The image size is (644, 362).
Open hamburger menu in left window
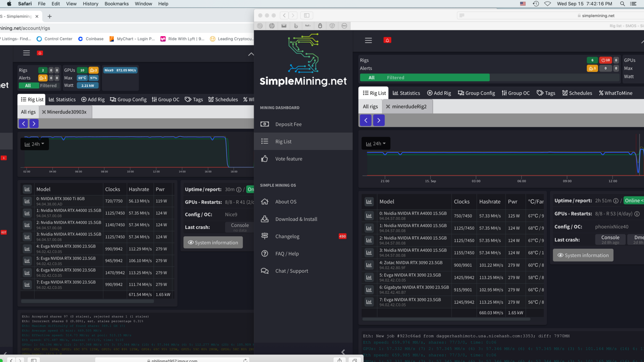tap(27, 53)
